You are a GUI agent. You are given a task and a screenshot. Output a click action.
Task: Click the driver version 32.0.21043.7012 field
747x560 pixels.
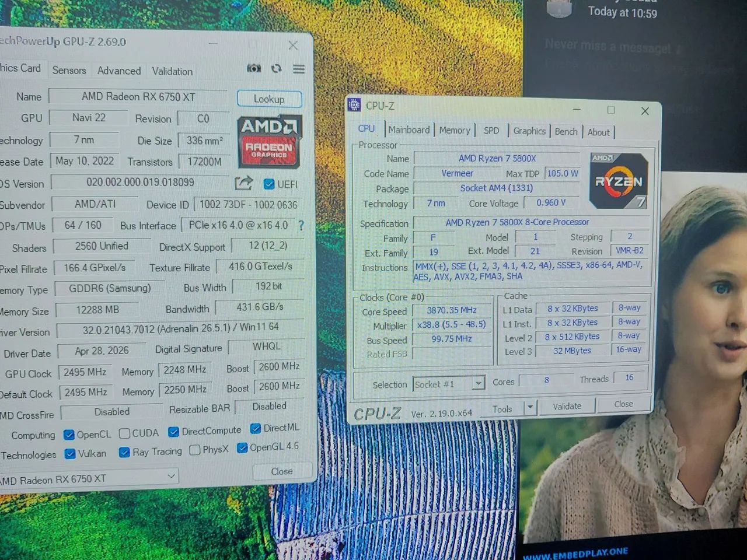click(x=180, y=329)
